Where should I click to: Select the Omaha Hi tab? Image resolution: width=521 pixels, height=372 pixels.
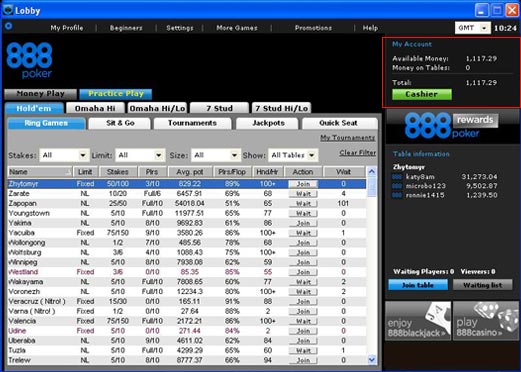coord(95,108)
